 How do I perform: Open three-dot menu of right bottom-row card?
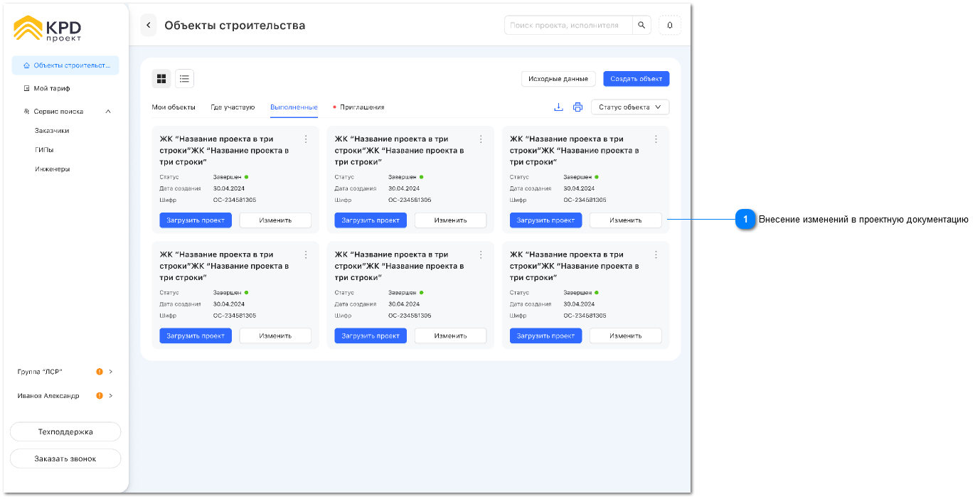[x=656, y=254]
